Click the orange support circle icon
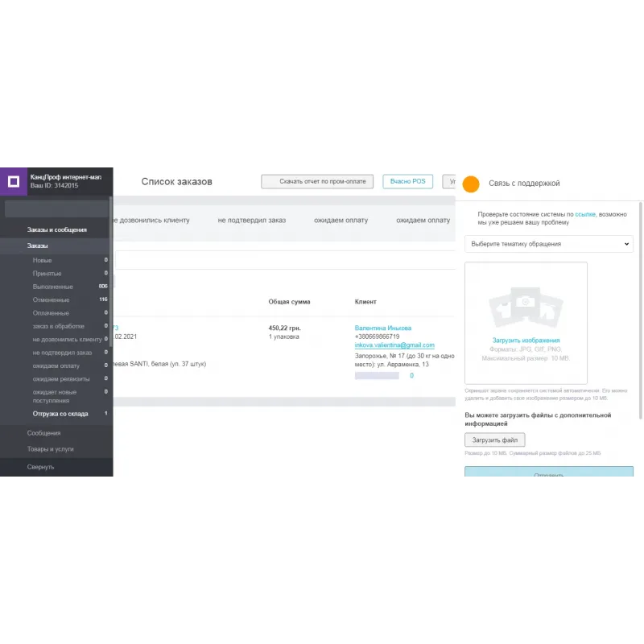The height and width of the screenshot is (644, 644). pos(472,184)
